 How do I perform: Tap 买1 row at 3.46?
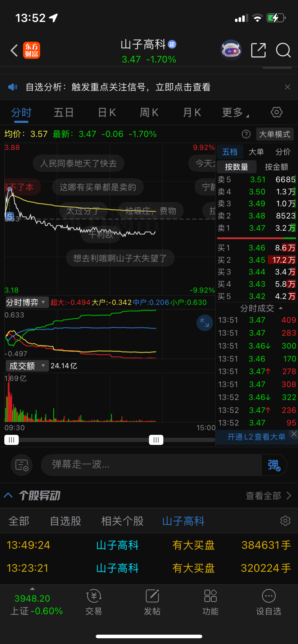257,248
